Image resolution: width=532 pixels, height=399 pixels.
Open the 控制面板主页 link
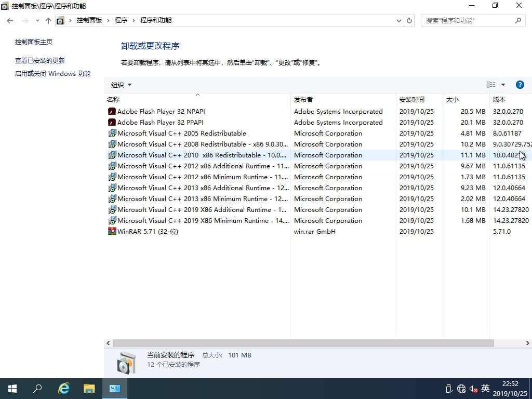click(x=34, y=42)
